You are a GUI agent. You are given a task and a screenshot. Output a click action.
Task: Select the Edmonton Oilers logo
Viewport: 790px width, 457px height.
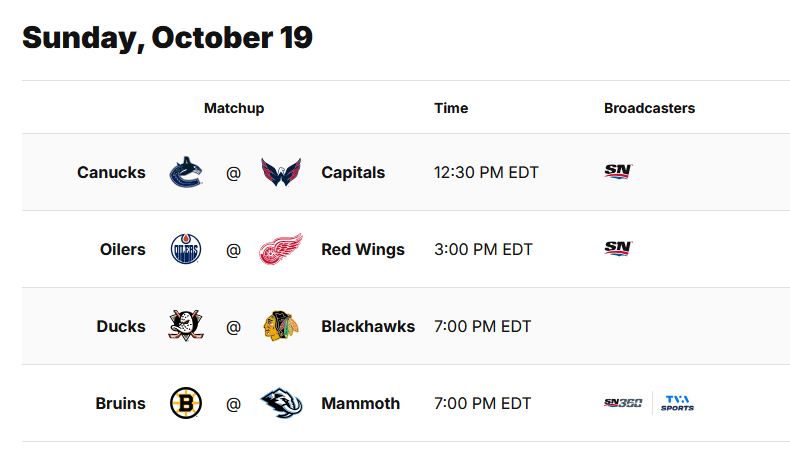click(x=186, y=249)
